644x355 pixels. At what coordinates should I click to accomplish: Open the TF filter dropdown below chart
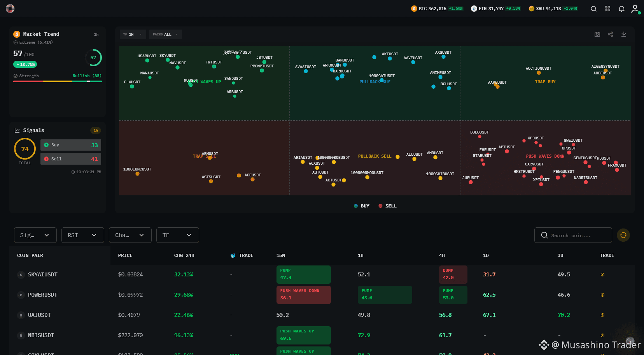[178, 235]
